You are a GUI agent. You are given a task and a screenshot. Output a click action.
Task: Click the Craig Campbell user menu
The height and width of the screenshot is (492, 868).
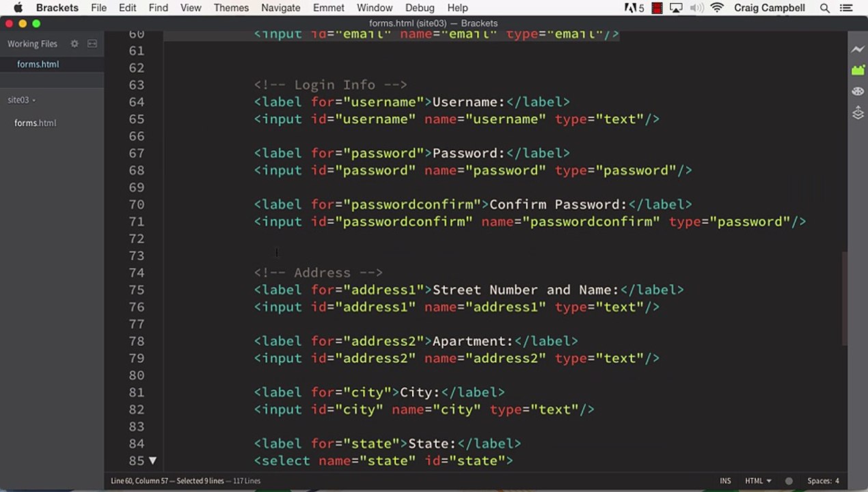pyautogui.click(x=769, y=8)
